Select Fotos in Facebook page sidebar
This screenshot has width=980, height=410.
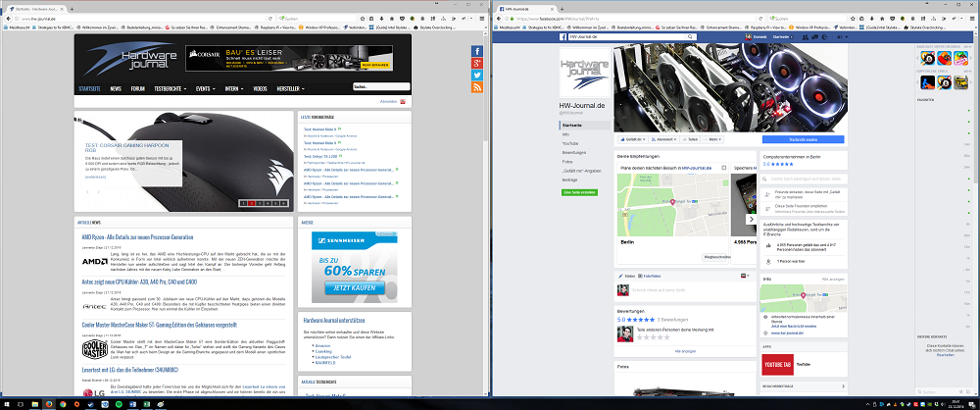click(566, 162)
